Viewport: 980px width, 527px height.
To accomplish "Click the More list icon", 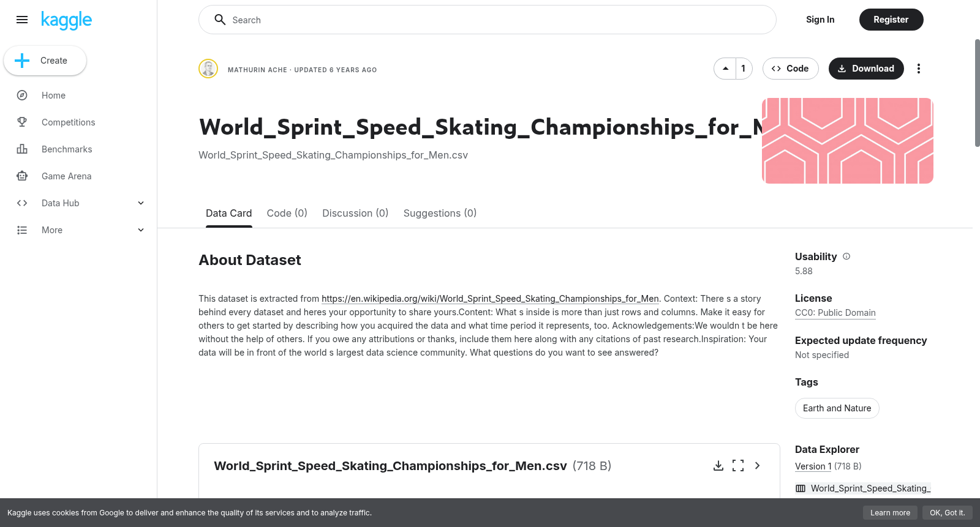I will click(22, 230).
